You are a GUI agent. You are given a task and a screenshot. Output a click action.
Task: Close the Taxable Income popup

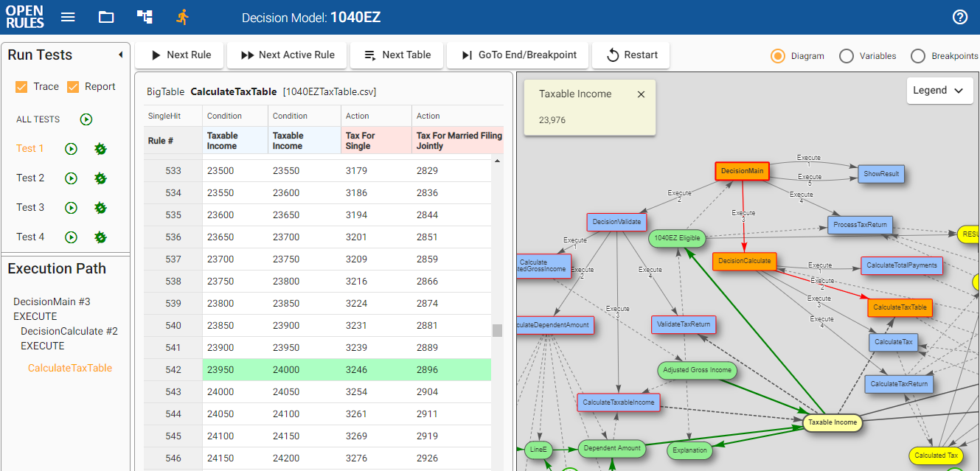641,94
